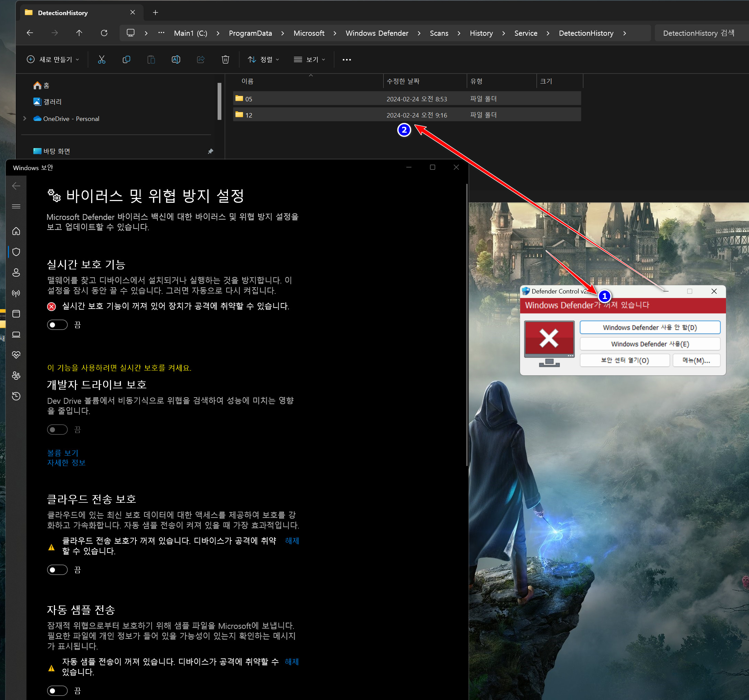
Task: Click the Delete trash icon in Explorer toolbar
Action: tap(225, 59)
